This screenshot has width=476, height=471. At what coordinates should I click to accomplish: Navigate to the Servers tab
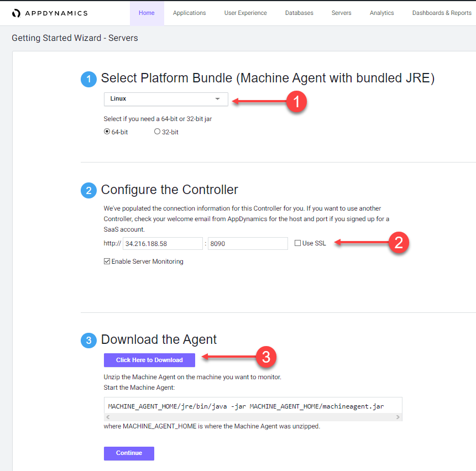(341, 13)
